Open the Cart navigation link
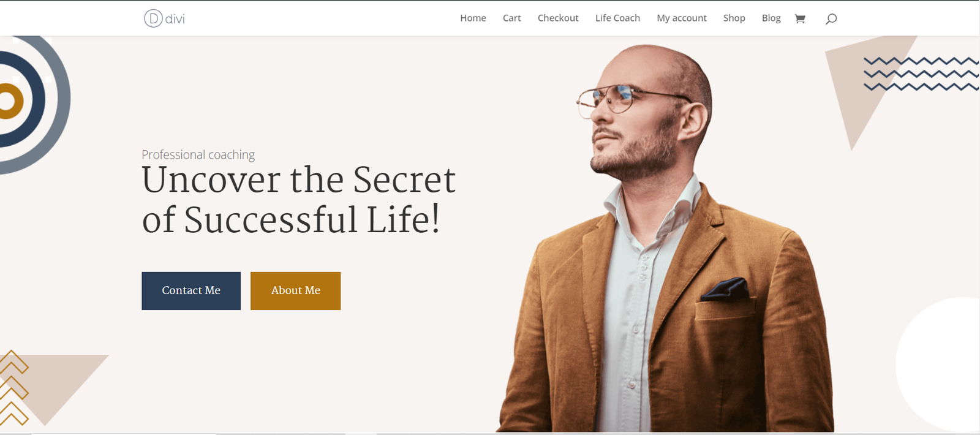 512,18
